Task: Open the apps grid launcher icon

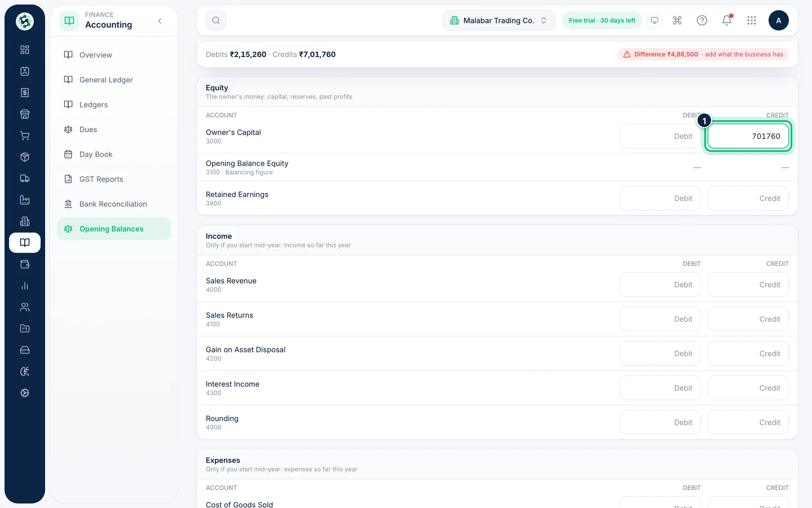Action: click(x=752, y=20)
